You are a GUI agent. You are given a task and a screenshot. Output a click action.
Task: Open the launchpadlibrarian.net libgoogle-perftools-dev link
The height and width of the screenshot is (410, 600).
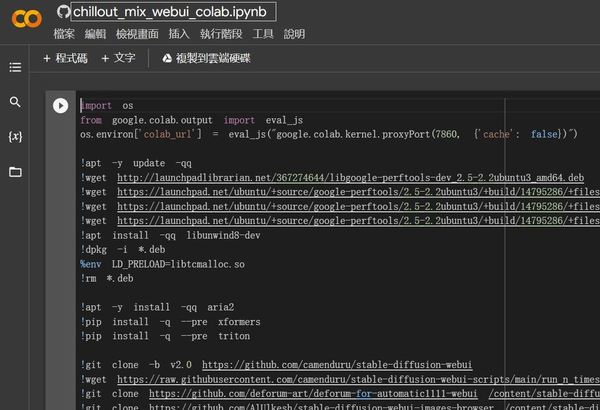(x=351, y=178)
